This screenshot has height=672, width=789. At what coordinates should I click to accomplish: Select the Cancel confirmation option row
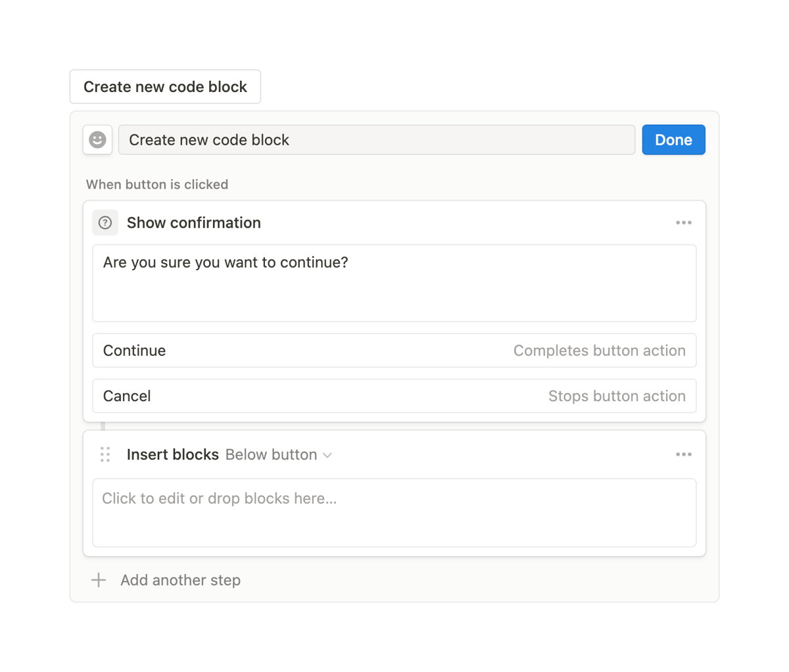[394, 396]
